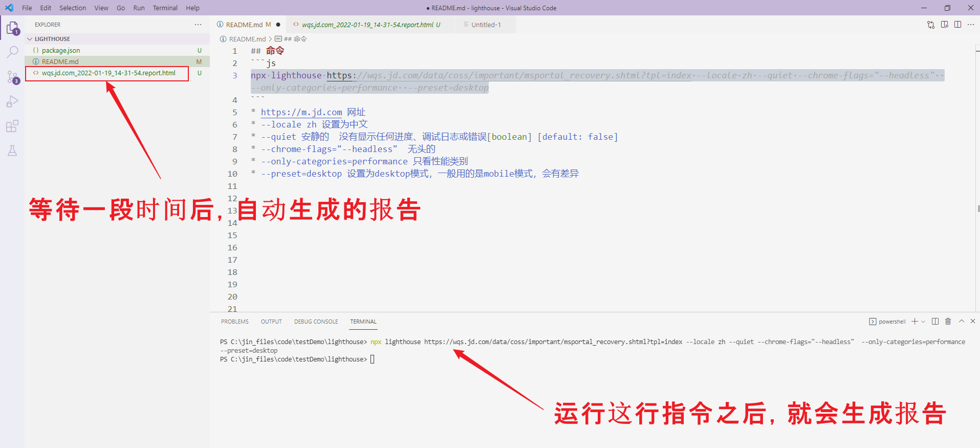This screenshot has height=448, width=980.
Task: Open the wqs.jd.com report.html file in explorer
Action: [117, 73]
